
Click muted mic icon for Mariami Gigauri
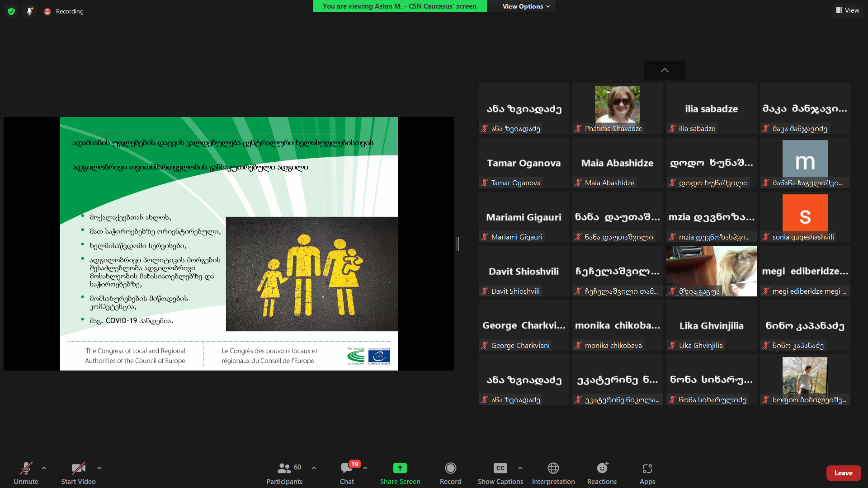(485, 237)
